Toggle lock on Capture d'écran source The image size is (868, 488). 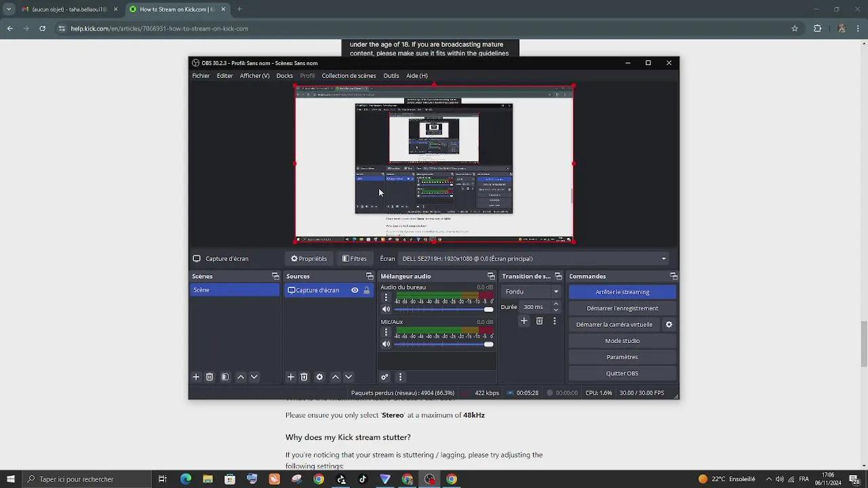coord(367,290)
